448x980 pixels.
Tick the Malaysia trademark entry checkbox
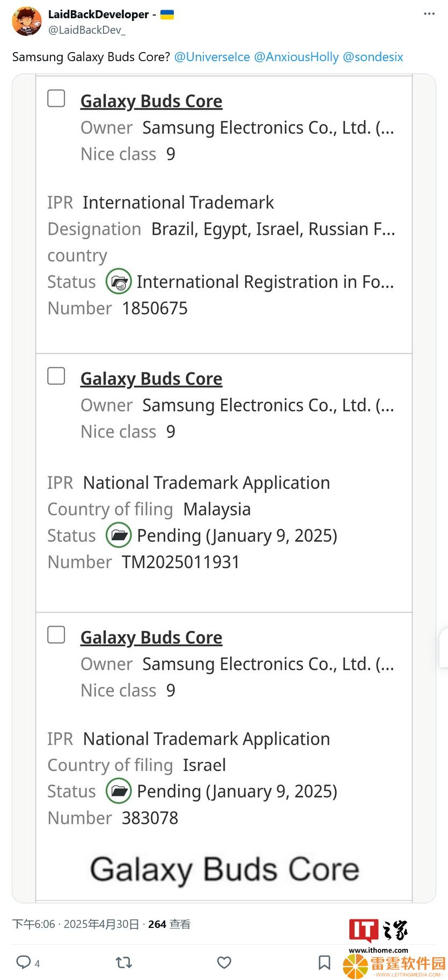[56, 376]
